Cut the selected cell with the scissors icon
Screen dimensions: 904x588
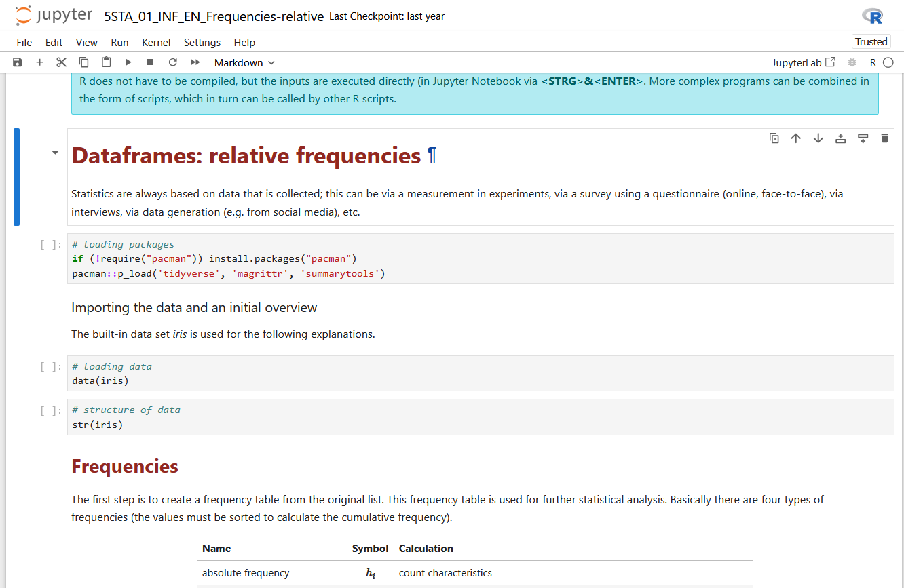coord(62,62)
